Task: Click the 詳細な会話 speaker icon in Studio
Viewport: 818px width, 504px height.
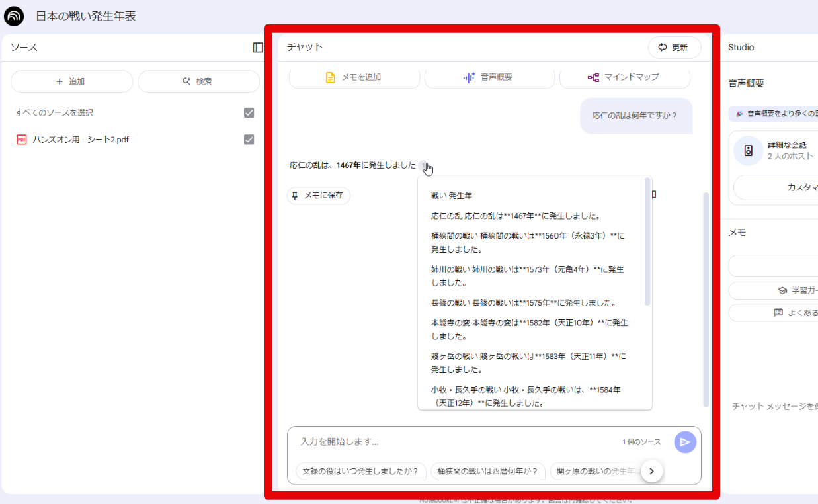Action: pos(748,150)
